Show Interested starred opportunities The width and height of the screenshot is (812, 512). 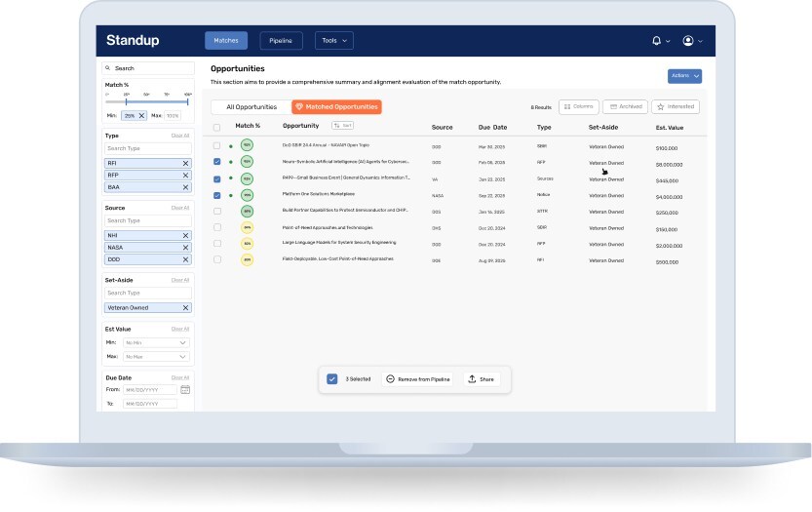[676, 106]
